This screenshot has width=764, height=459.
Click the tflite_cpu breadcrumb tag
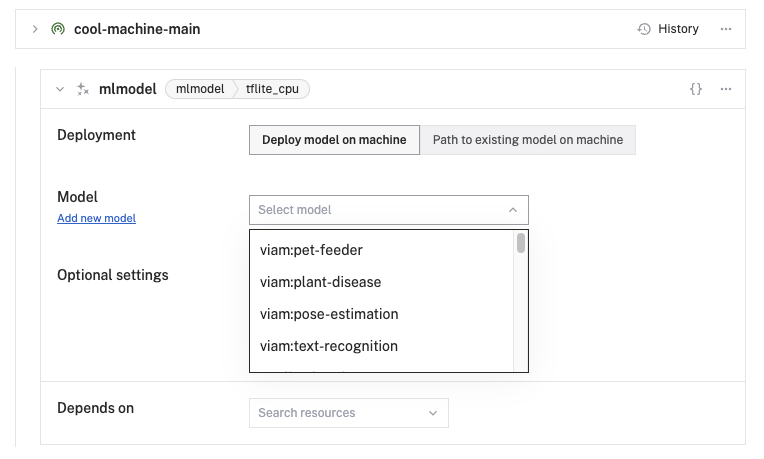click(x=272, y=89)
